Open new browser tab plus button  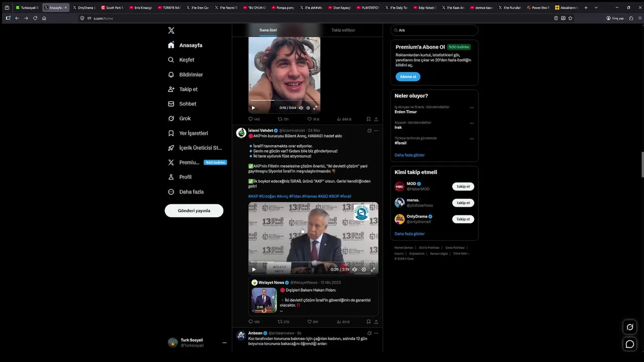point(586,8)
